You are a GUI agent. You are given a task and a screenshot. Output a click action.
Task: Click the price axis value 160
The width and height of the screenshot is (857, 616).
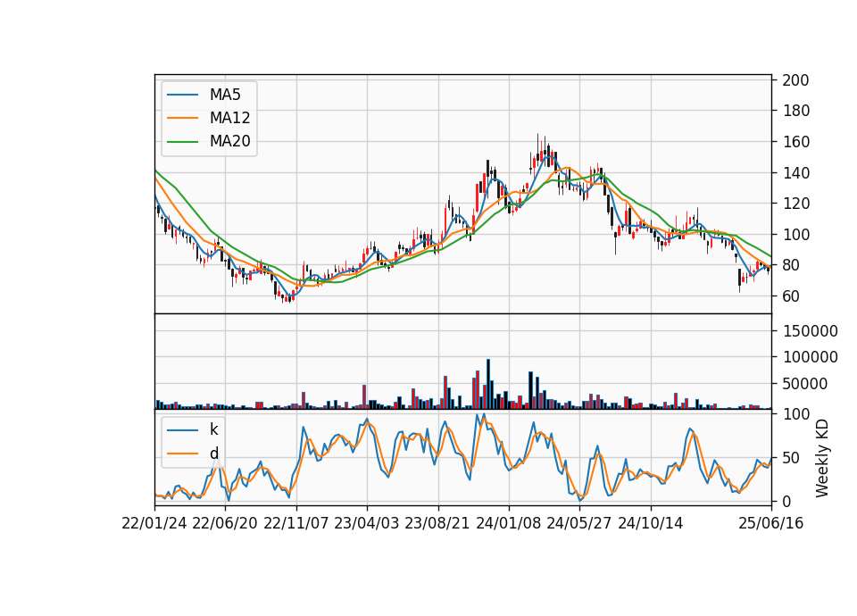(x=795, y=142)
